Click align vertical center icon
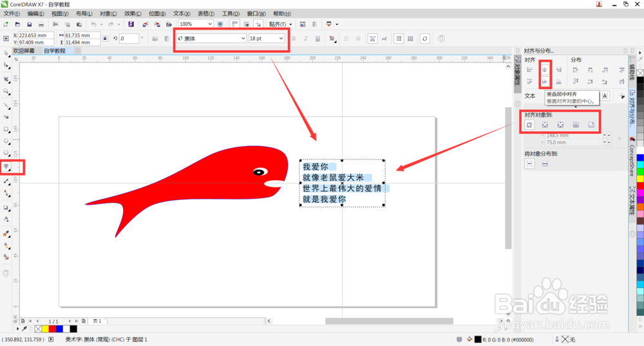644x346 pixels. 545,82
